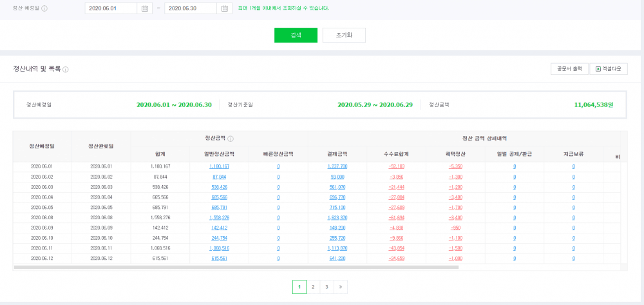This screenshot has height=305, width=644.
Task: Click info icon in 정산금액 column header
Action: pos(231,139)
